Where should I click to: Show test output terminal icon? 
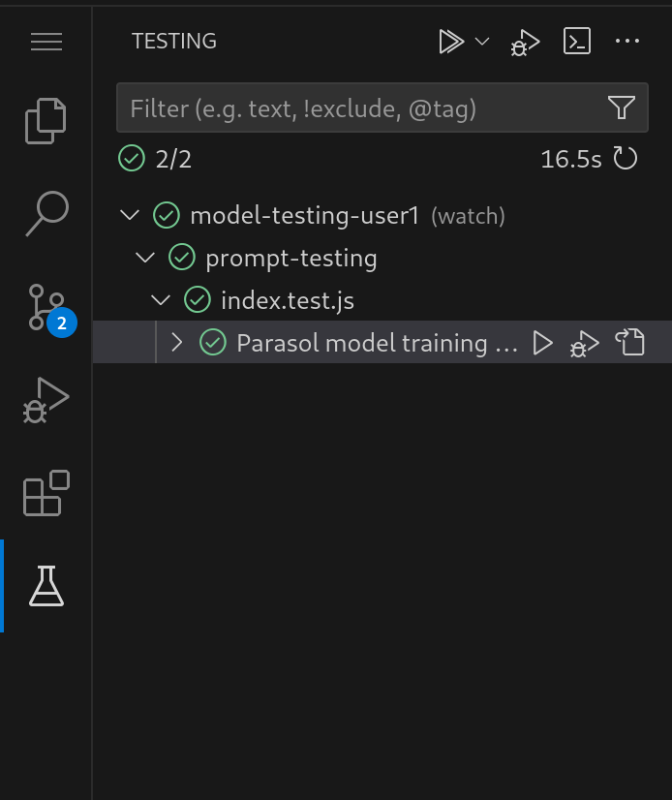pos(577,42)
